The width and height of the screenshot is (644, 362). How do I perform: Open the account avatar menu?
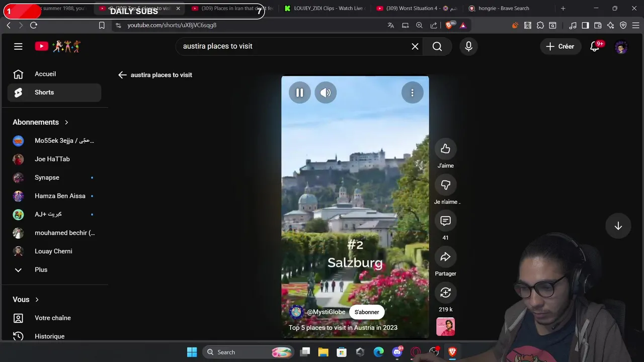[621, 47]
